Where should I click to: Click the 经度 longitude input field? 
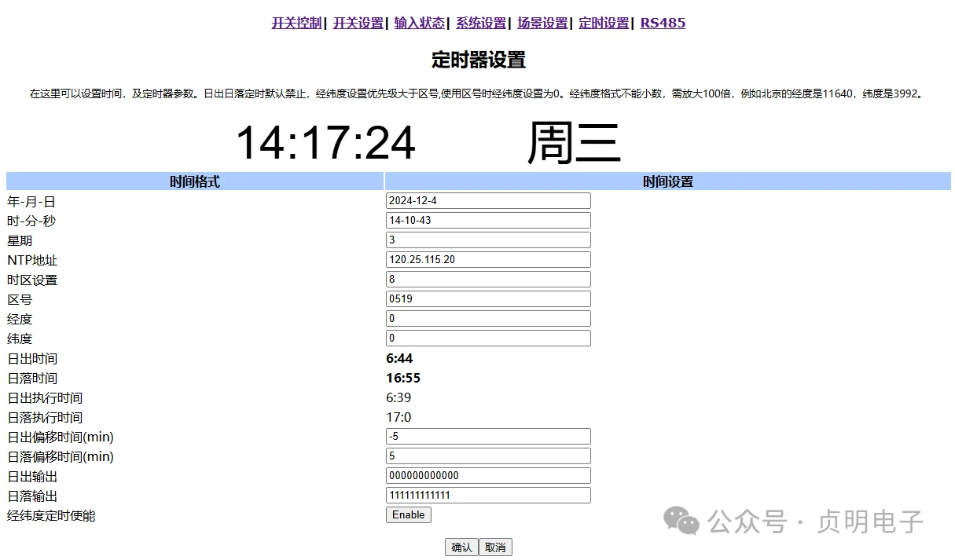coord(488,318)
